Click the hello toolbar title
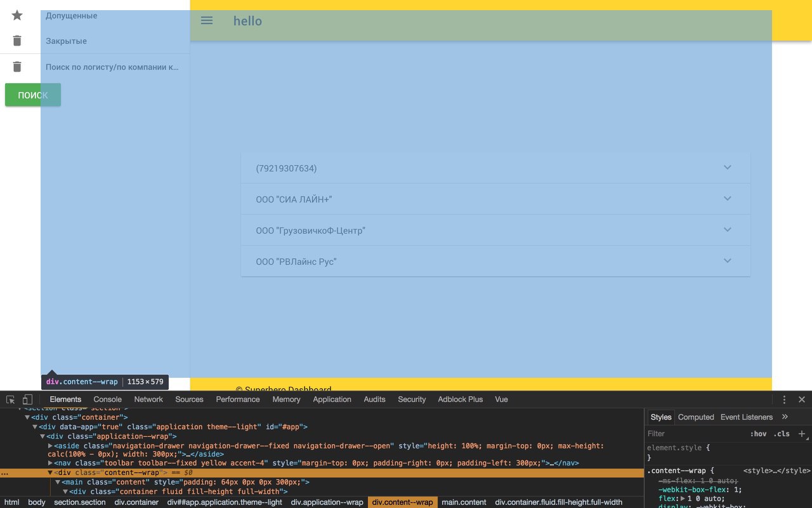Image resolution: width=812 pixels, height=508 pixels. coord(247,21)
